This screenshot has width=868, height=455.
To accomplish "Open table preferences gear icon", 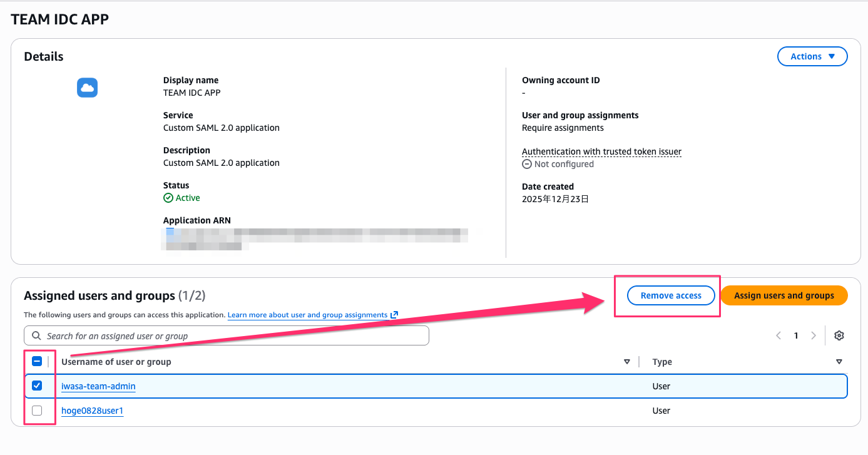I will click(x=839, y=335).
